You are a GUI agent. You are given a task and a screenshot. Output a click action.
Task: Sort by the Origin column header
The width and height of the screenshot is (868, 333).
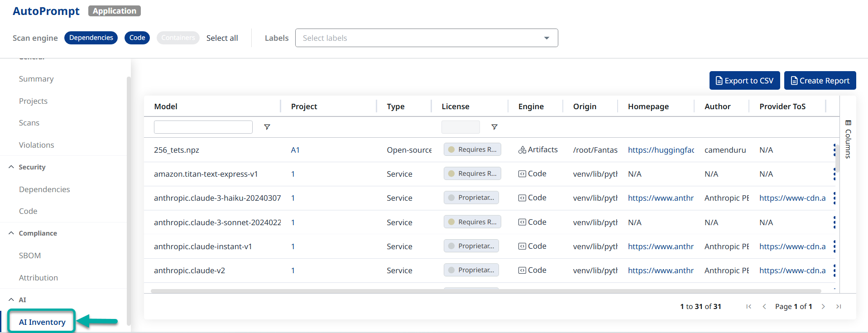click(x=585, y=106)
